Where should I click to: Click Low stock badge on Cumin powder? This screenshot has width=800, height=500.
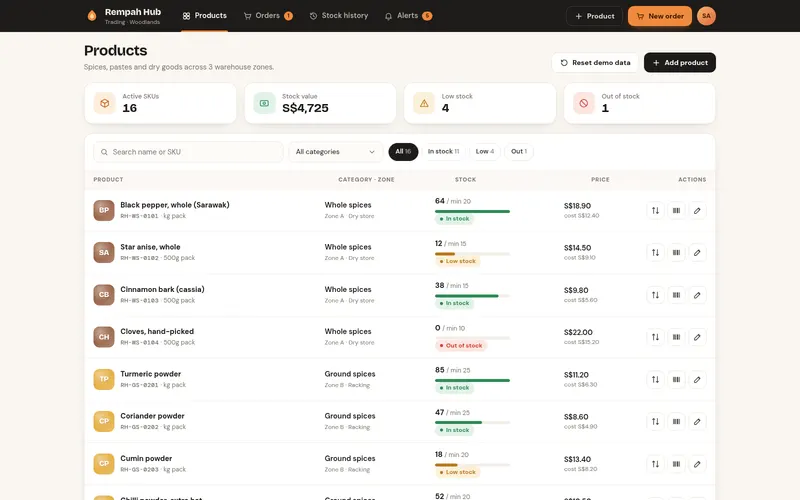click(458, 472)
